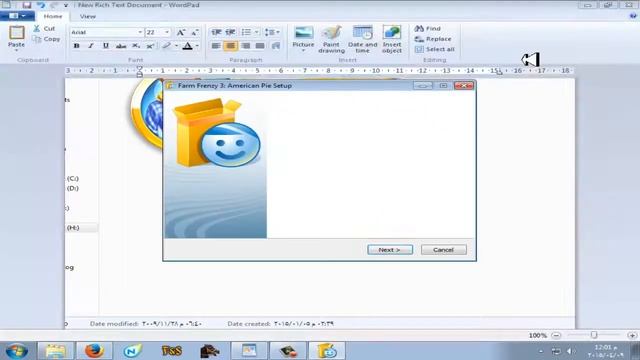Open the list style dropdown arrow
The image size is (640, 360).
coord(256,32)
